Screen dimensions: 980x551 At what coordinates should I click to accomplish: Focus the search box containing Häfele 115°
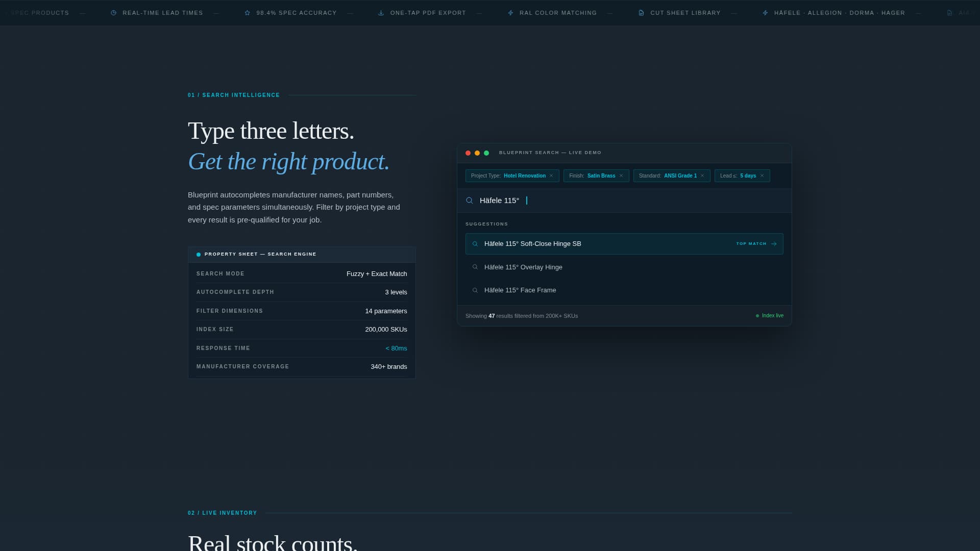[624, 201]
